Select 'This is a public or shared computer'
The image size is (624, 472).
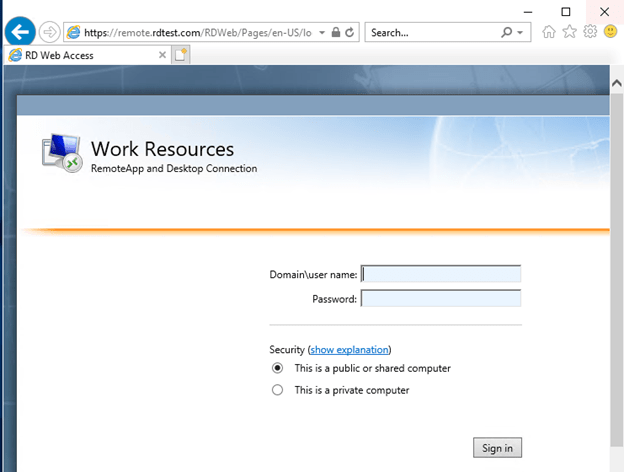pos(278,368)
